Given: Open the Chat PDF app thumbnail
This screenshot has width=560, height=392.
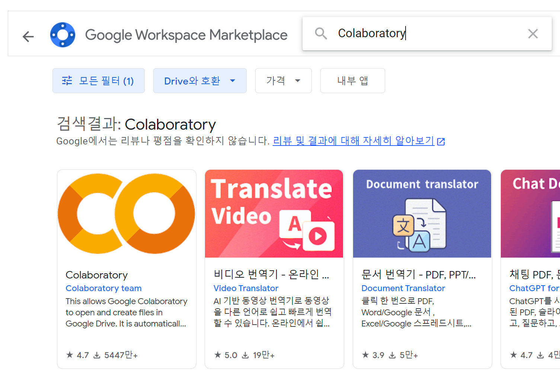Looking at the screenshot, I should coord(530,214).
